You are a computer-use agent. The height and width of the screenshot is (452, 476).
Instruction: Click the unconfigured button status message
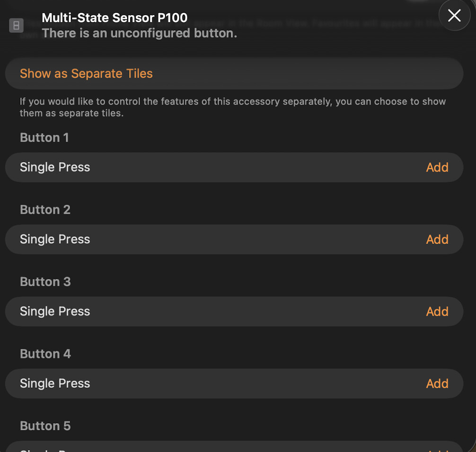click(139, 34)
